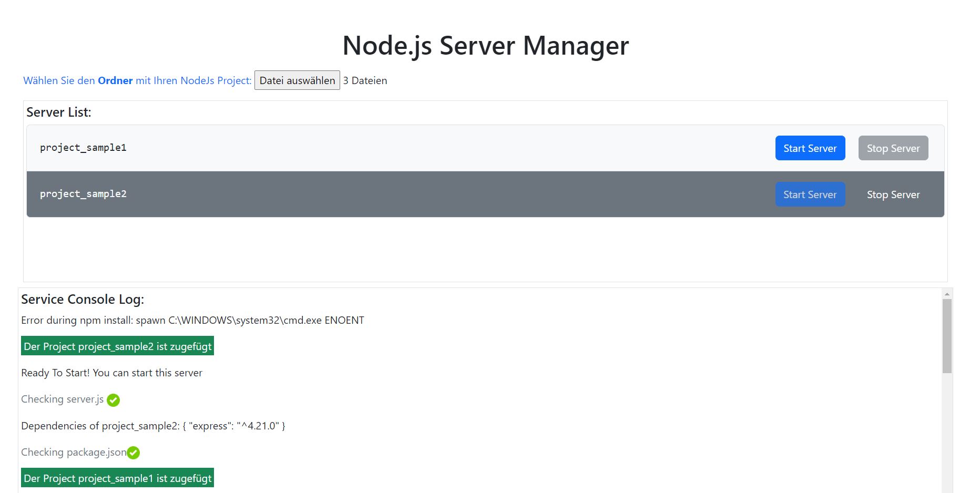This screenshot has width=980, height=493.
Task: Start Server for project_sample2
Action: click(x=810, y=194)
